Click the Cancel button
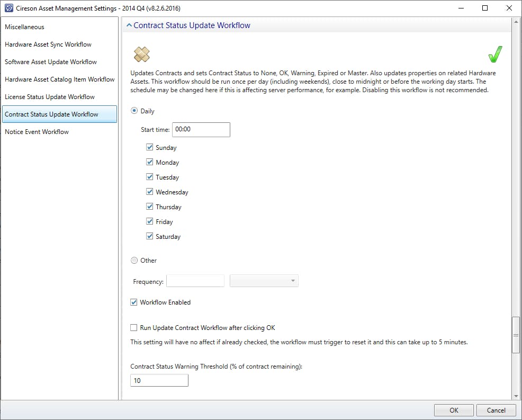 (x=496, y=410)
